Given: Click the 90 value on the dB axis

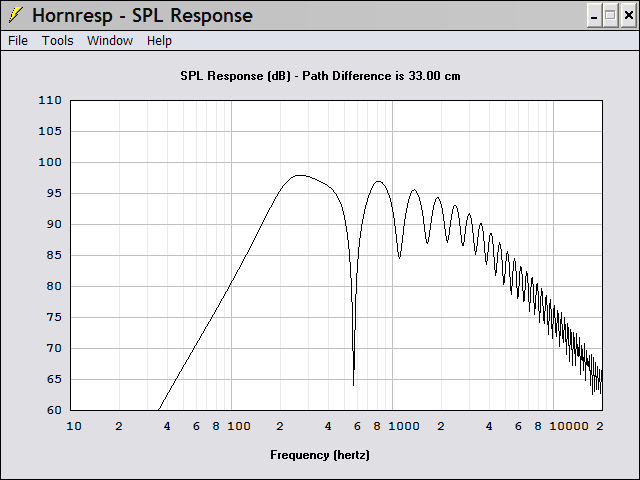Looking at the screenshot, I should point(54,224).
